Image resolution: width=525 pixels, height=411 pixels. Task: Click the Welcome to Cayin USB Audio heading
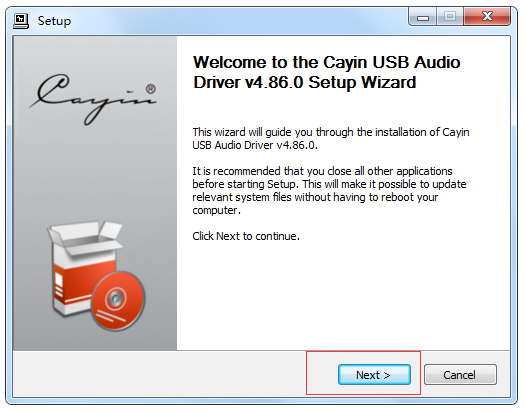click(326, 62)
